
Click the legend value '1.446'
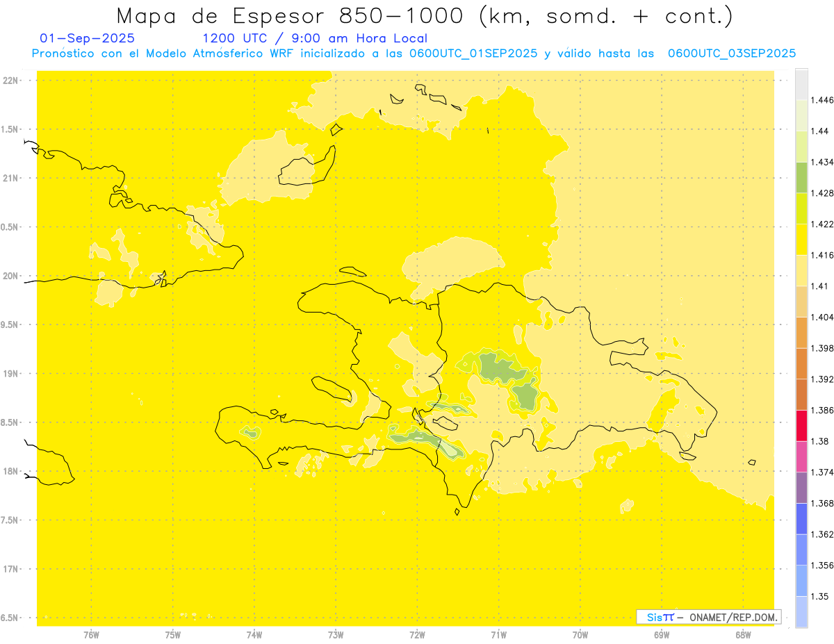pos(822,100)
